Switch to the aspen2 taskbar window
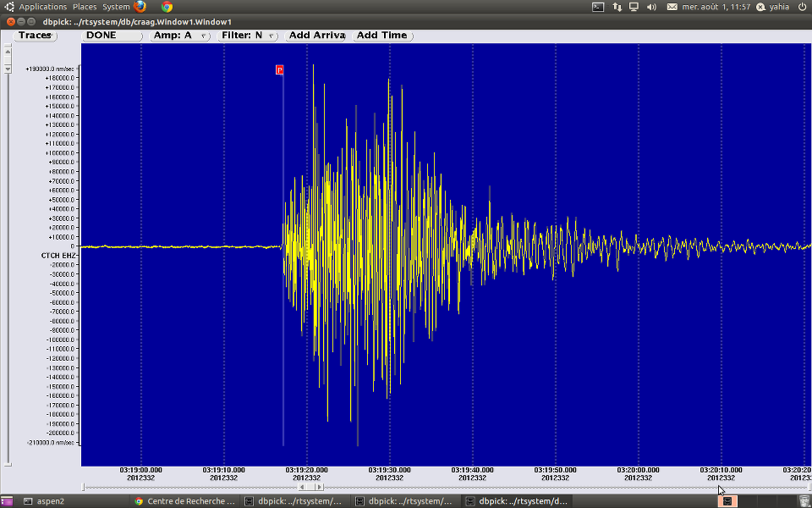This screenshot has height=508, width=812. [51, 501]
